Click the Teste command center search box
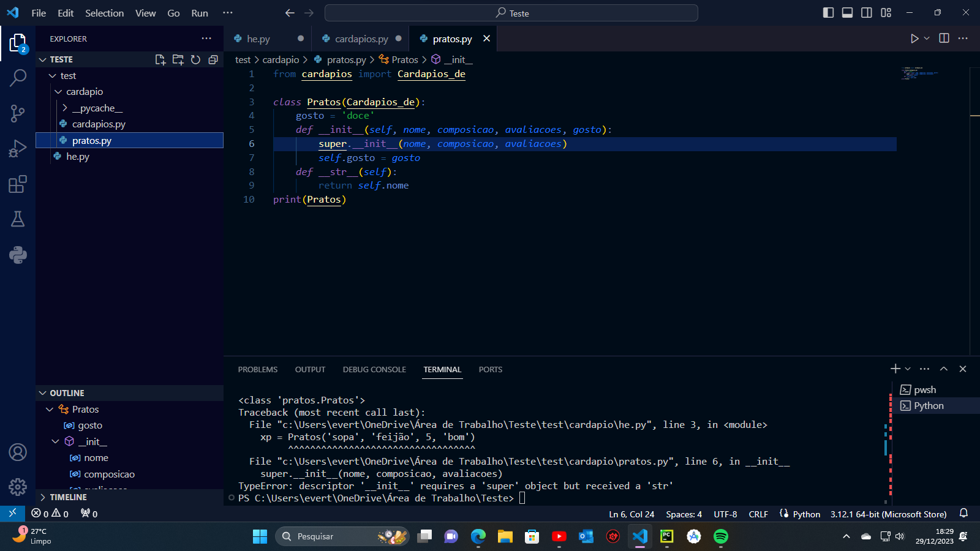The height and width of the screenshot is (551, 980). [511, 13]
